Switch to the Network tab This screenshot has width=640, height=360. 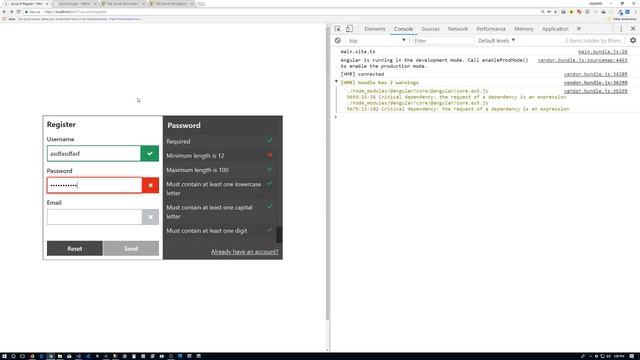coord(458,29)
